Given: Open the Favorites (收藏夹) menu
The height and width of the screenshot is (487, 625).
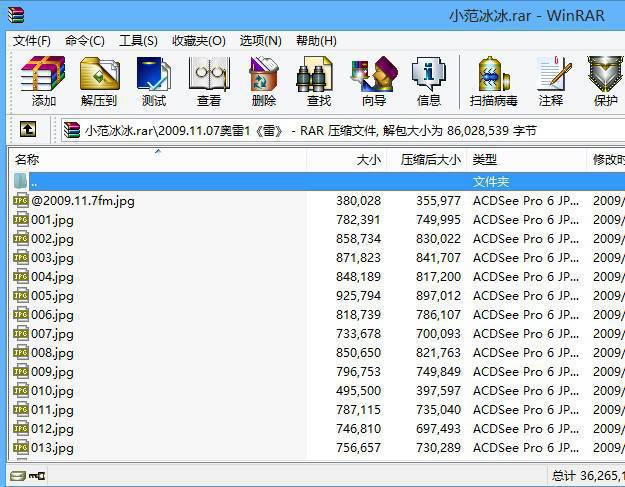Looking at the screenshot, I should 199,41.
